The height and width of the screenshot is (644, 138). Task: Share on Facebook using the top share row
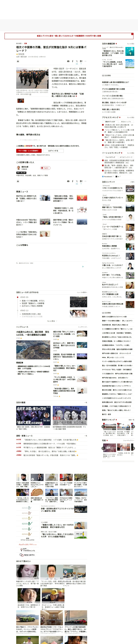pos(73,61)
